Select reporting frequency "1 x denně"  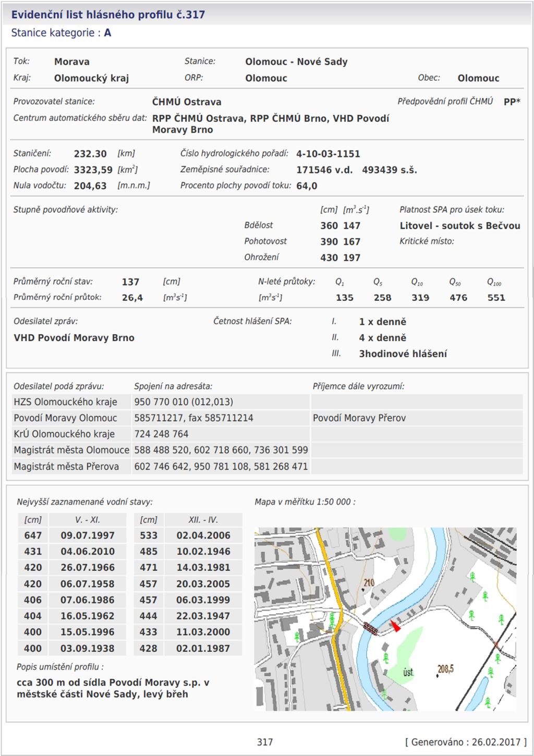pyautogui.click(x=382, y=322)
